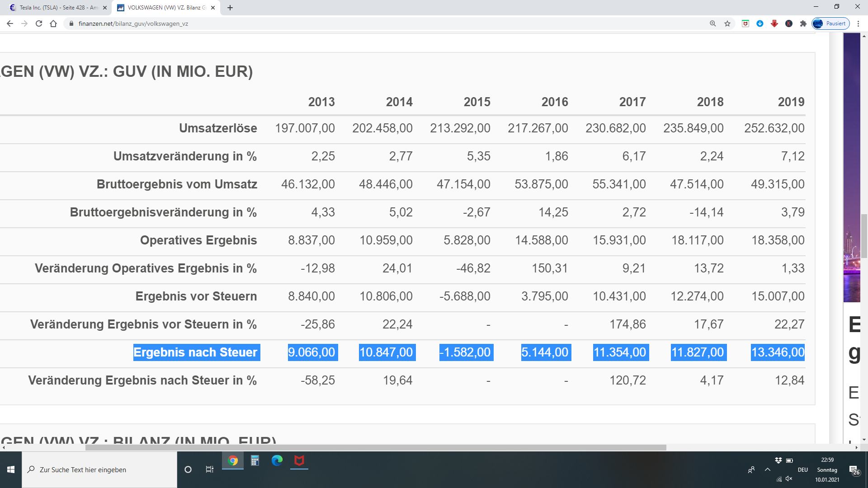
Task: Click the blue download arrow extension
Action: click(x=760, y=23)
